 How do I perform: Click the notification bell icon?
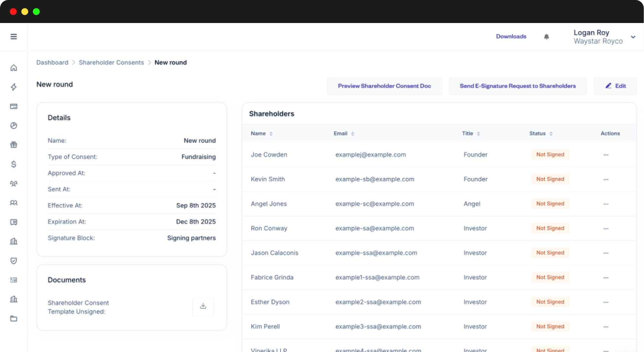[x=546, y=37]
